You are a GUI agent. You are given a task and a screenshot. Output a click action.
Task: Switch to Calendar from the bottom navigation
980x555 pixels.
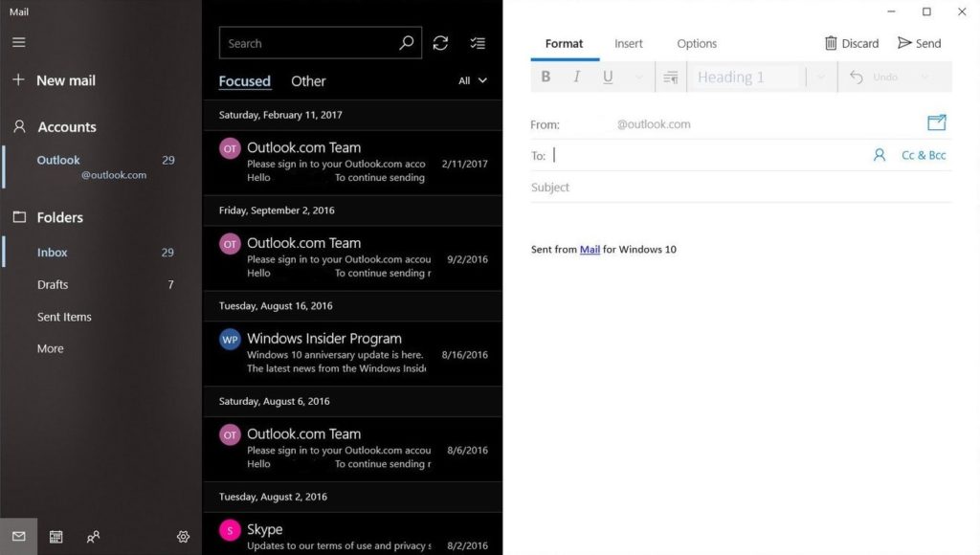[56, 537]
